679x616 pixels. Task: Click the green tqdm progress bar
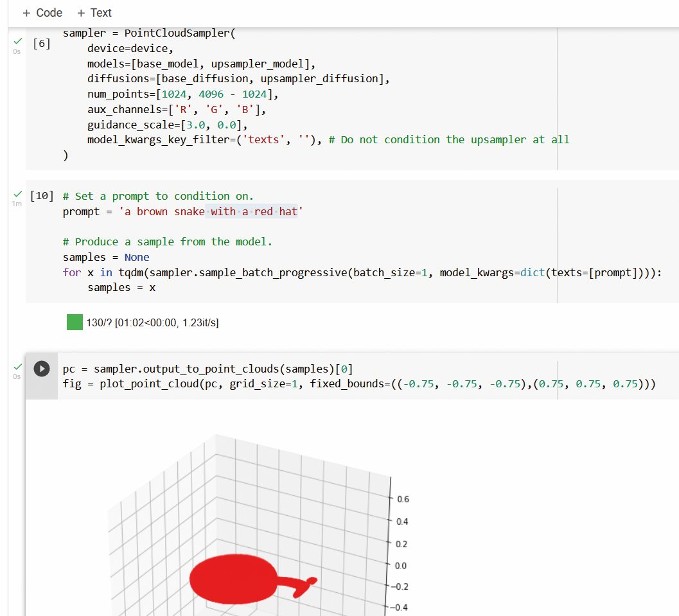(75, 322)
